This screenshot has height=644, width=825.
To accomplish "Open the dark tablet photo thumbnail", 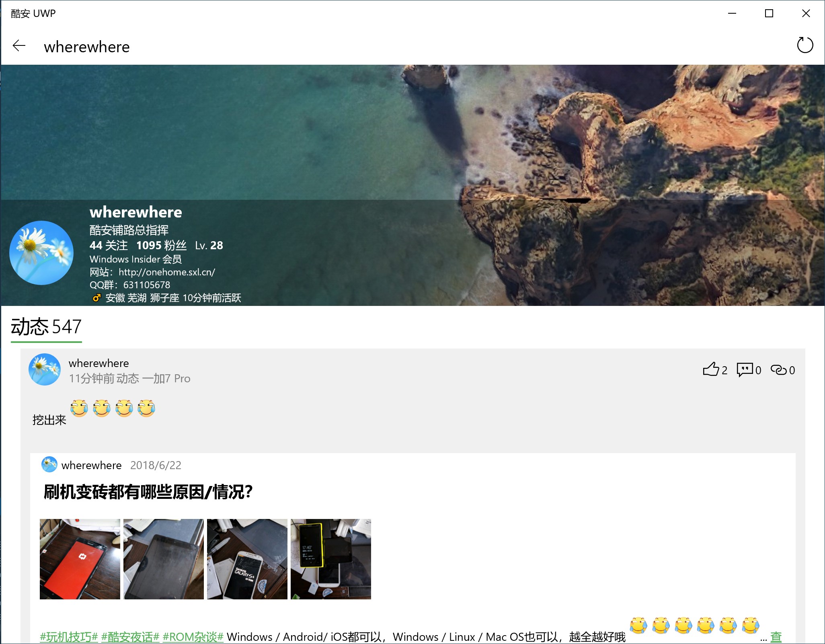I will [164, 559].
